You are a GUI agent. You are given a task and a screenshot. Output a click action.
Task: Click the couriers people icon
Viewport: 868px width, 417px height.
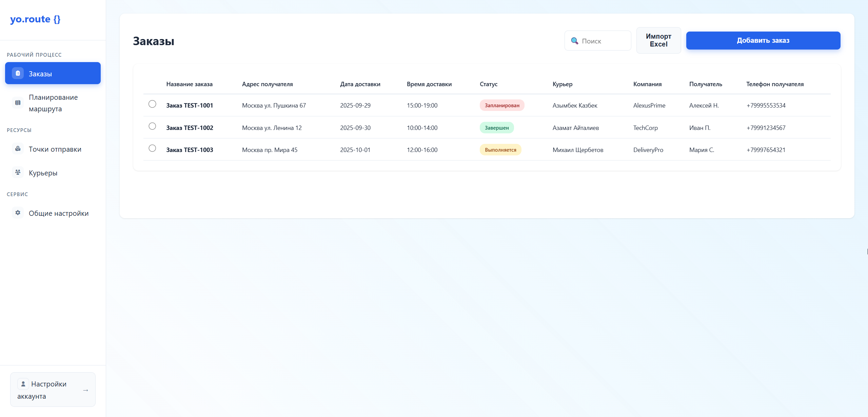18,172
